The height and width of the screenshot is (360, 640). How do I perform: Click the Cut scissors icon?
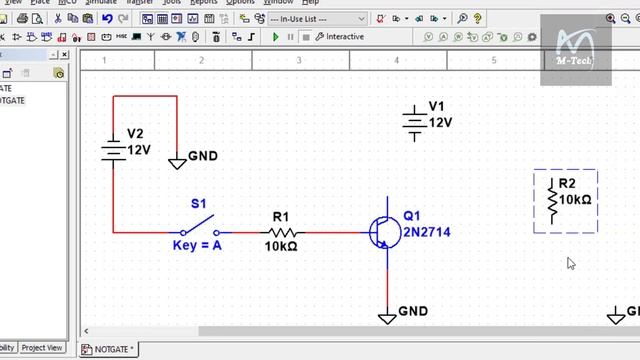point(58,18)
